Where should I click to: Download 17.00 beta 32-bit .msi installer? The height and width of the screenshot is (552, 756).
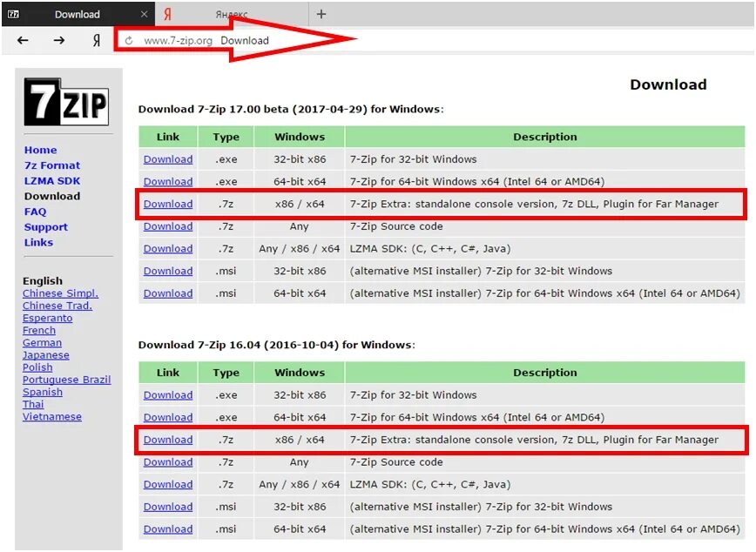168,271
